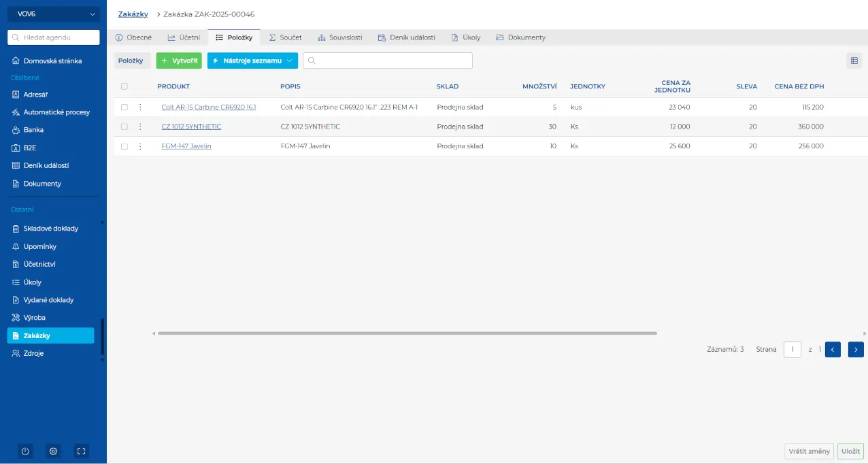The height and width of the screenshot is (464, 868).
Task: Open Nástroje seznamu dropdown
Action: (x=252, y=61)
